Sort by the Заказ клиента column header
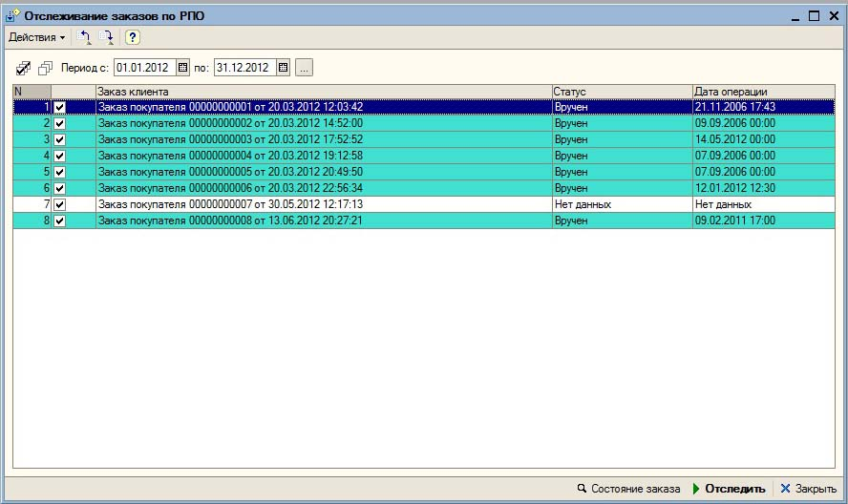Screen dimensions: 848x504 (x=324, y=92)
